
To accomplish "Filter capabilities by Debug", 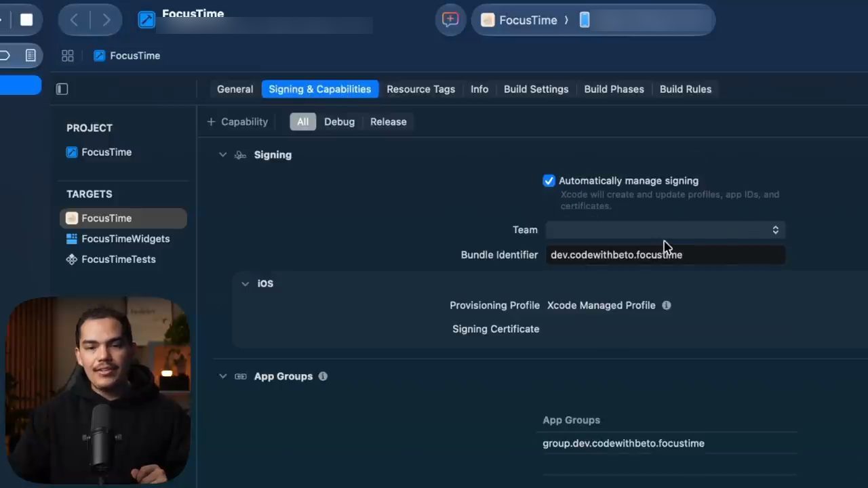I will click(x=339, y=122).
